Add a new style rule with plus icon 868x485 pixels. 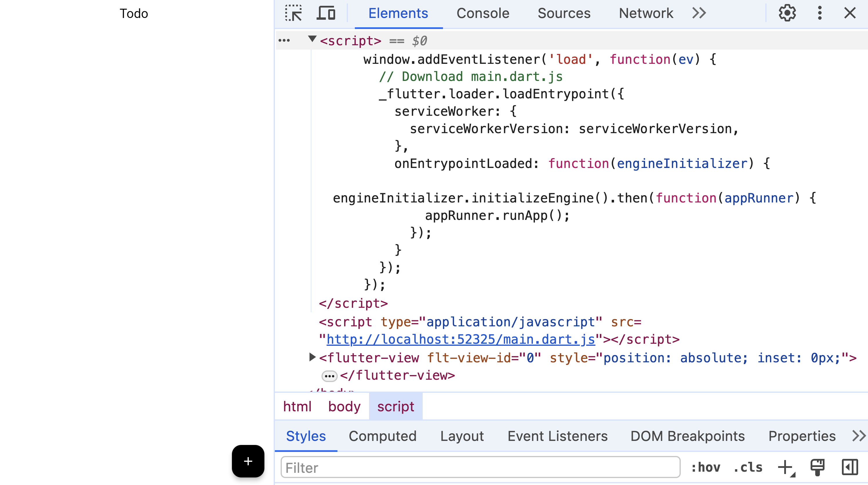click(x=785, y=468)
